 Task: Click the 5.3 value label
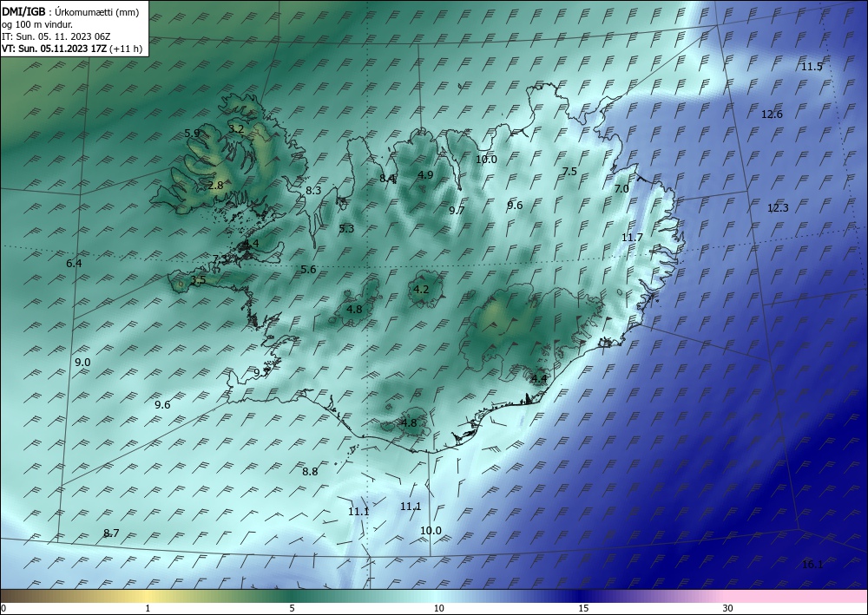point(346,228)
